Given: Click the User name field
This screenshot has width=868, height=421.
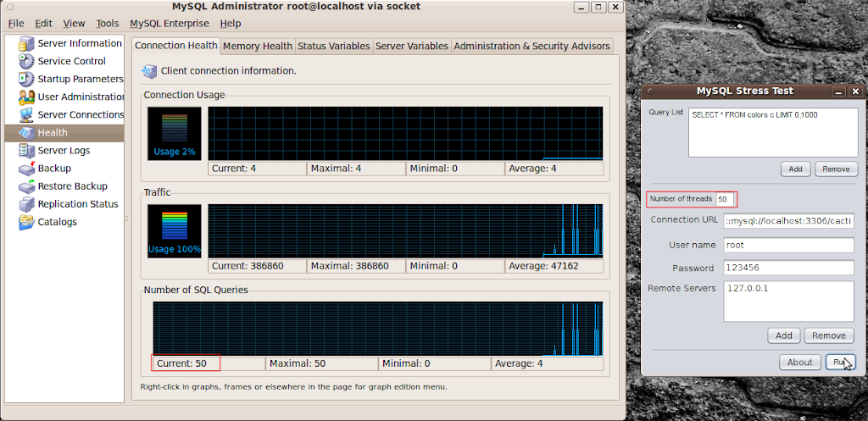Looking at the screenshot, I should click(x=789, y=245).
